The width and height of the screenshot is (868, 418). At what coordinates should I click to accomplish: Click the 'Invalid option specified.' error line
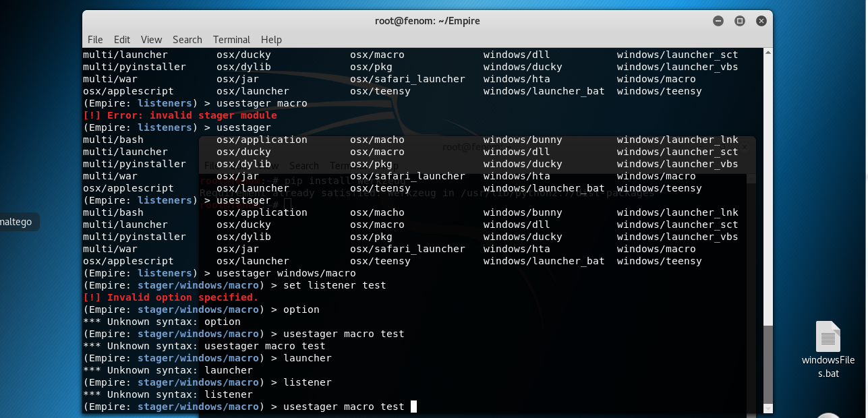coord(171,297)
